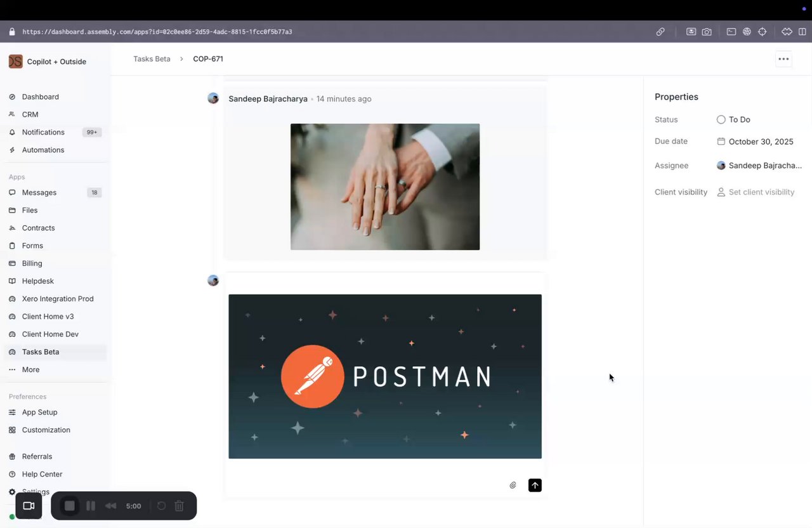Click the 99+ notifications badge

pyautogui.click(x=92, y=133)
